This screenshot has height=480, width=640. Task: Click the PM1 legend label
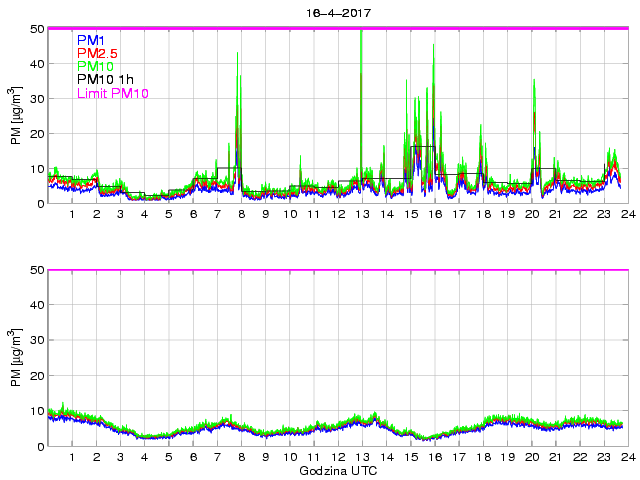point(91,41)
